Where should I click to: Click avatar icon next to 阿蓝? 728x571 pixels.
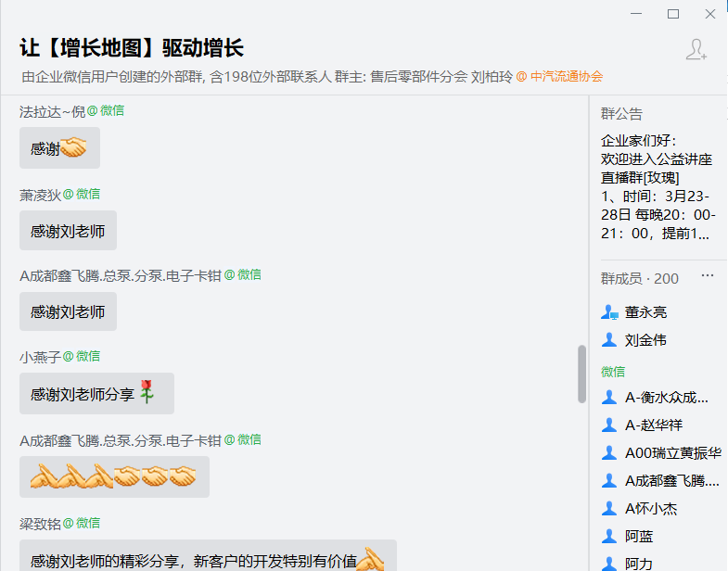click(x=609, y=536)
